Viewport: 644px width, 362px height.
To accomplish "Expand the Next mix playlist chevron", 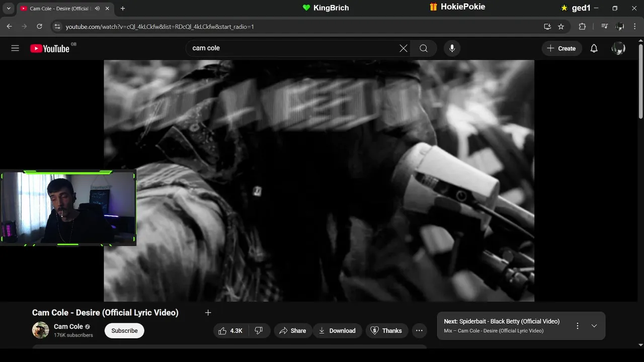I will point(594,326).
